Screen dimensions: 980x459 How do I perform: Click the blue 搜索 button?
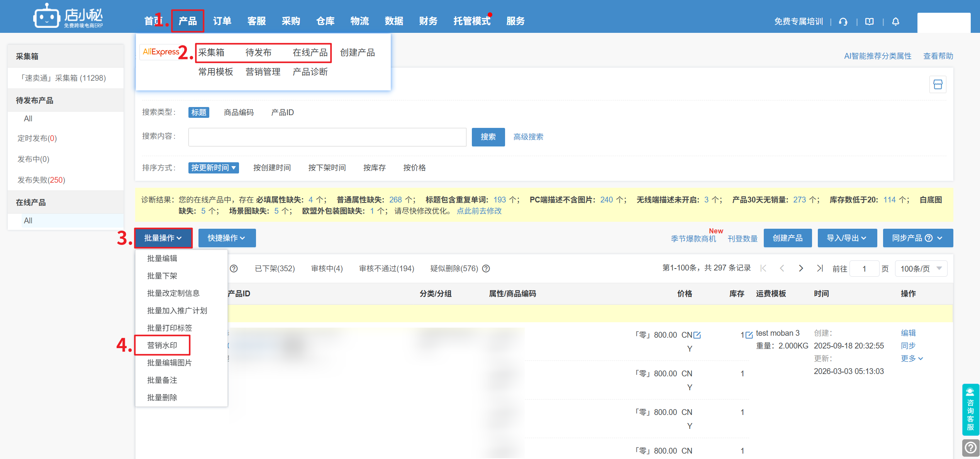coord(488,137)
